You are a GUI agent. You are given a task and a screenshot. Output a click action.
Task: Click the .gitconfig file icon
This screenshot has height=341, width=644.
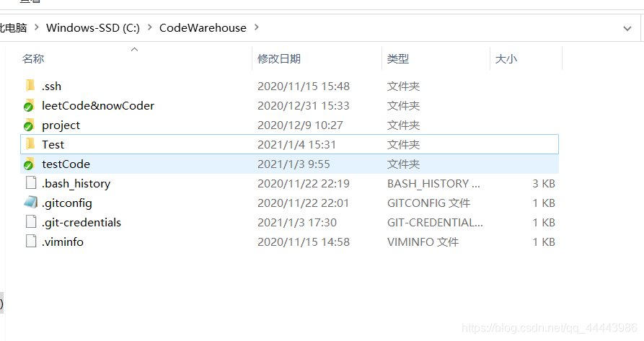click(31, 203)
